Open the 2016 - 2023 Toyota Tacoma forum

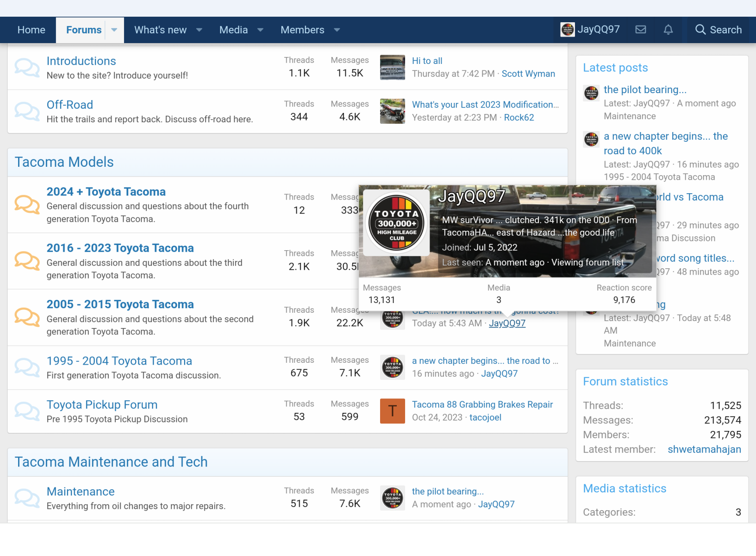[x=120, y=248]
